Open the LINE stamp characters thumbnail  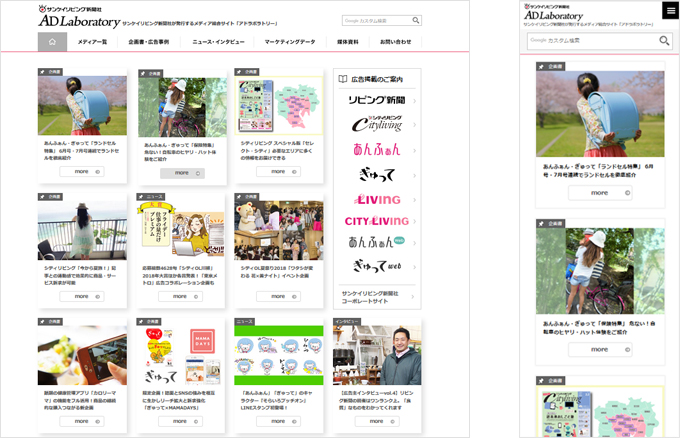point(279,355)
